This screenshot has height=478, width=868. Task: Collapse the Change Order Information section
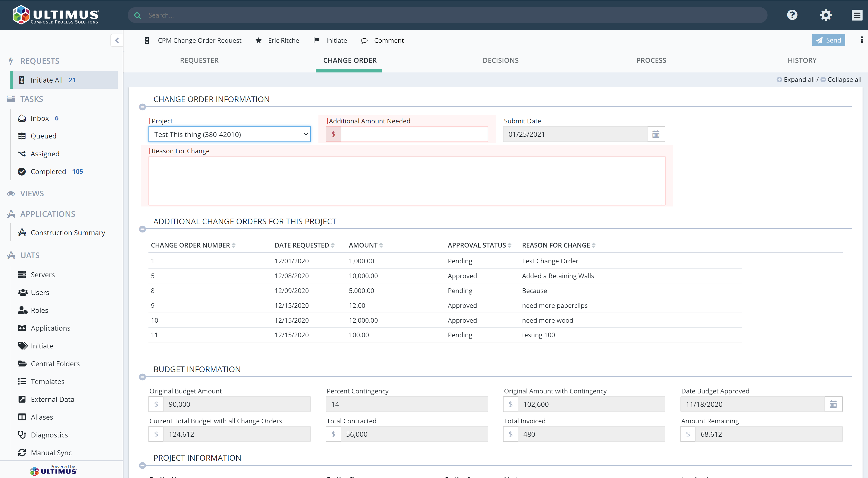143,107
